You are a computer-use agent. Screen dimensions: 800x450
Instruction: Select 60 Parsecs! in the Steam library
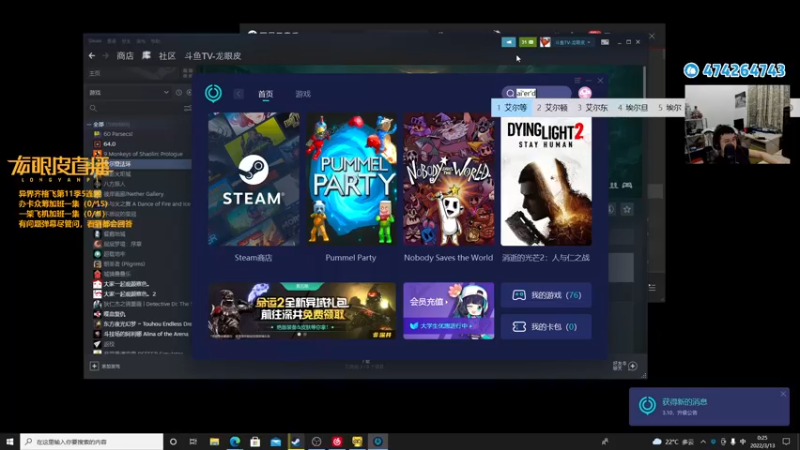118,134
